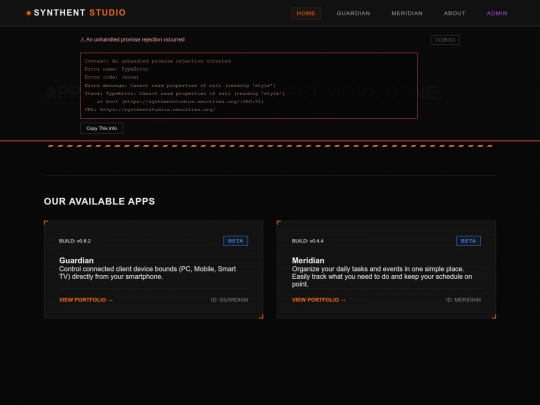Screen dimensions: 540x405
Task: Open the Guardian View Portfolio link
Action: 86,300
